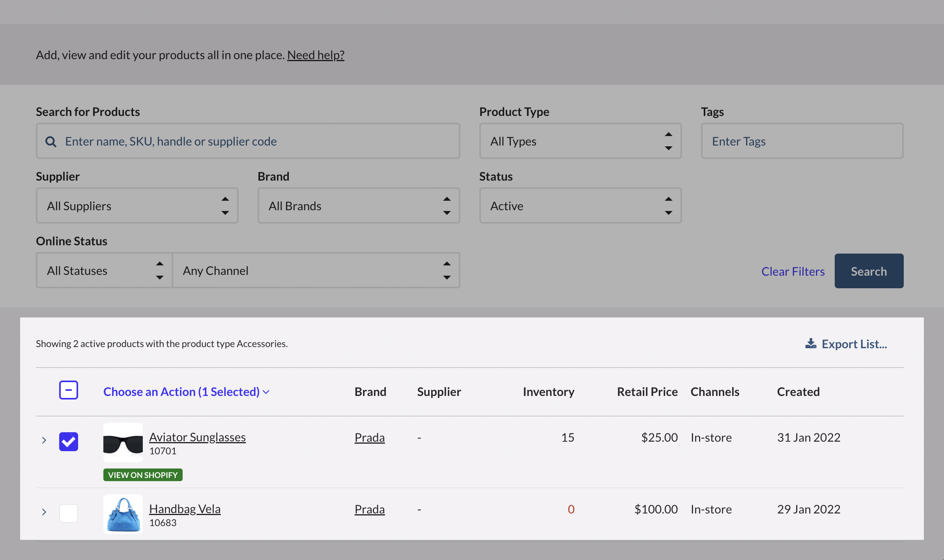
Task: Click the search magnifier icon
Action: pyautogui.click(x=51, y=142)
